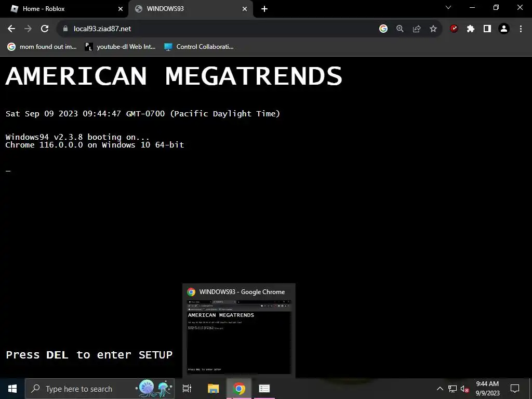Click 'Press DEL to enter SETUP' text
Screen dimensions: 532x399
(x=89, y=355)
